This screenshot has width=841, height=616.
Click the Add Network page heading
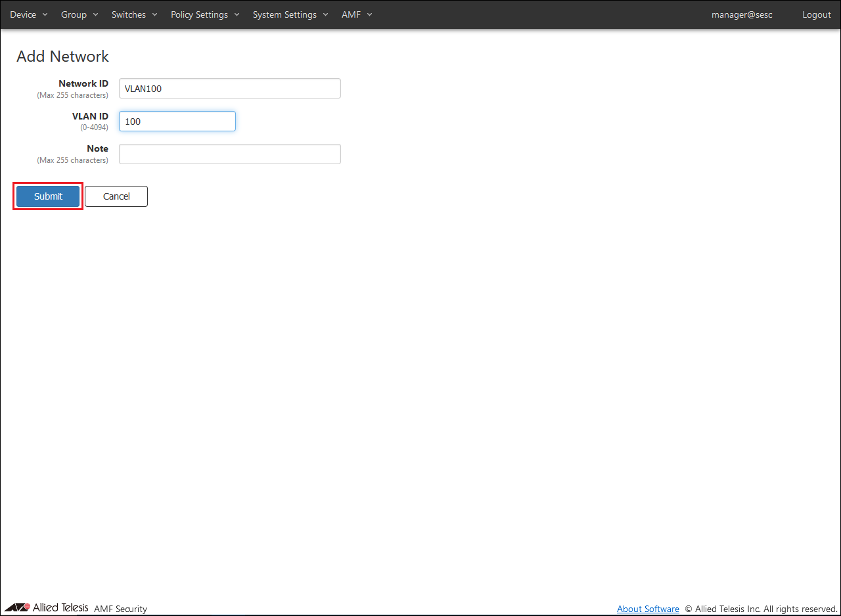pyautogui.click(x=62, y=56)
